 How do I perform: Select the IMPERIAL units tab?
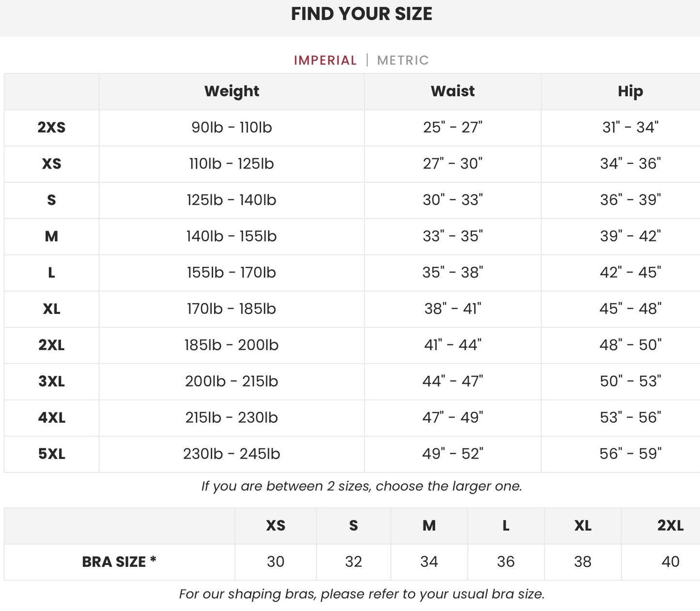click(x=325, y=60)
